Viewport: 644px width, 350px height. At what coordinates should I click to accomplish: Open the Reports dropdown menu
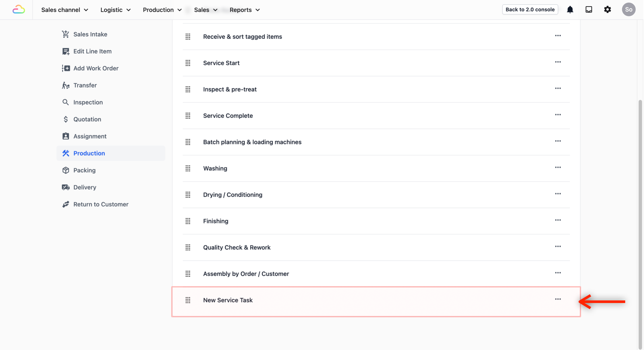244,10
